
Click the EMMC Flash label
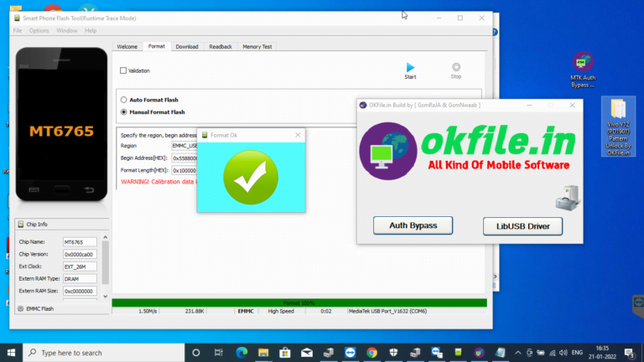(x=40, y=308)
